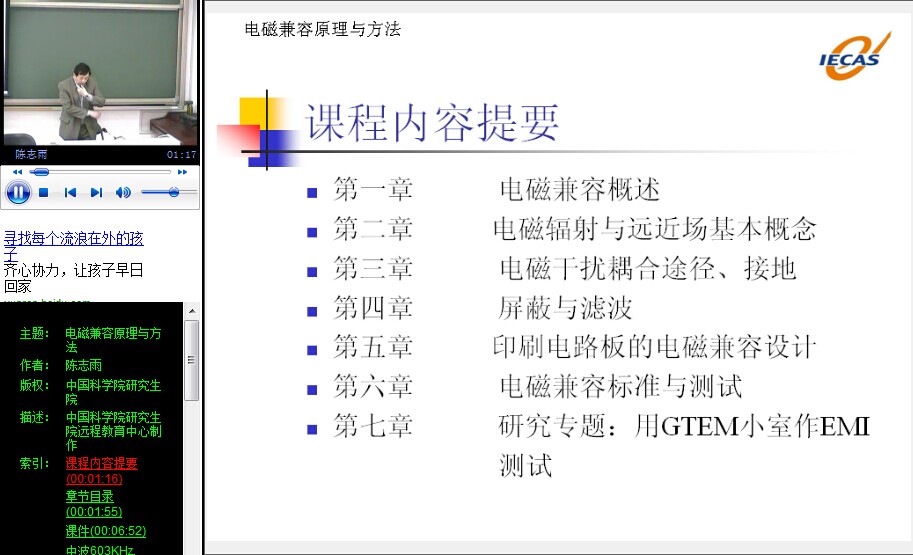This screenshot has height=555, width=913.
Task: Jump to previous track in player
Action: point(70,192)
